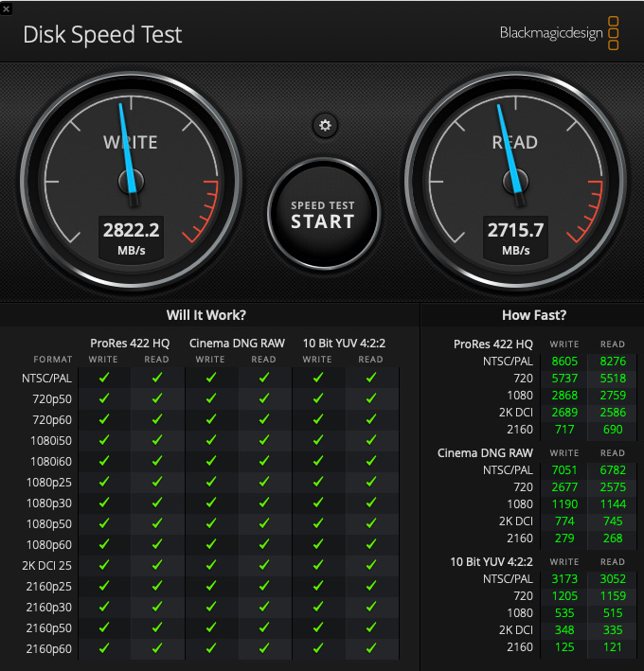The image size is (644, 671).
Task: Select the How Fast? panel header
Action: (534, 315)
